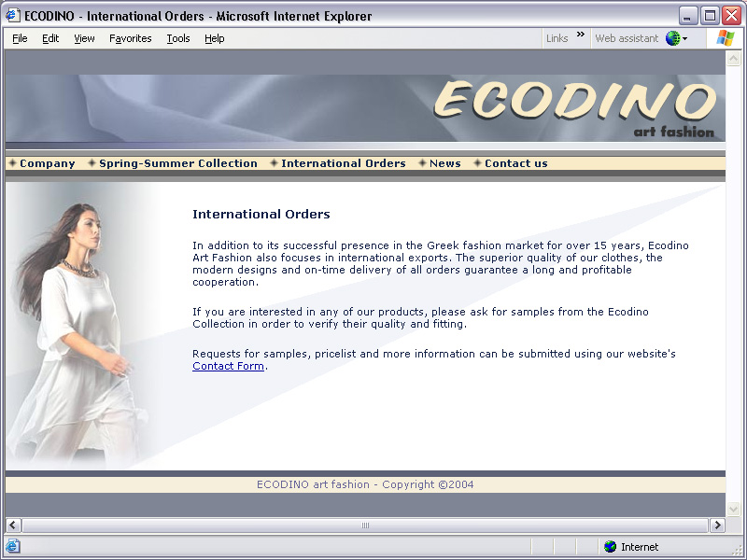
Task: Go to the Company page
Action: [48, 163]
